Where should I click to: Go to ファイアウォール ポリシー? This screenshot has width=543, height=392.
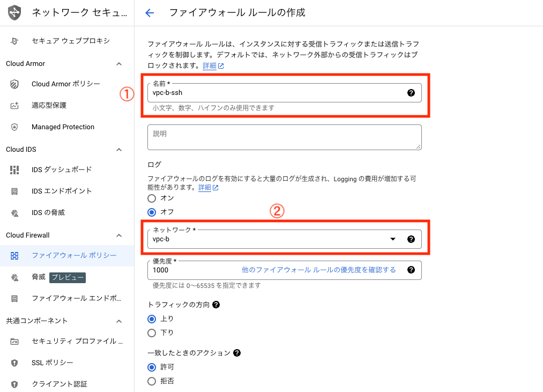pos(74,255)
